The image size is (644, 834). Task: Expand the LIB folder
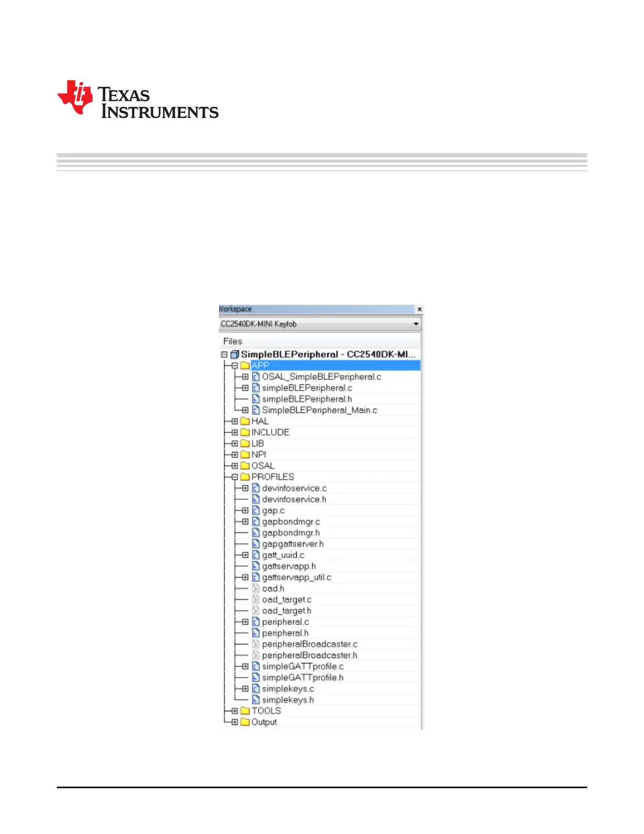[235, 443]
